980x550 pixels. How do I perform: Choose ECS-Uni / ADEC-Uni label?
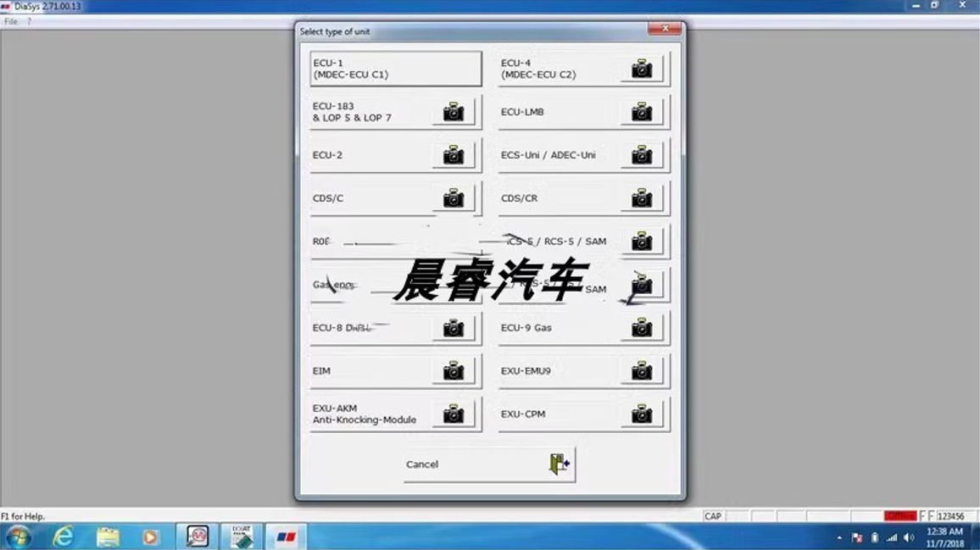(548, 155)
